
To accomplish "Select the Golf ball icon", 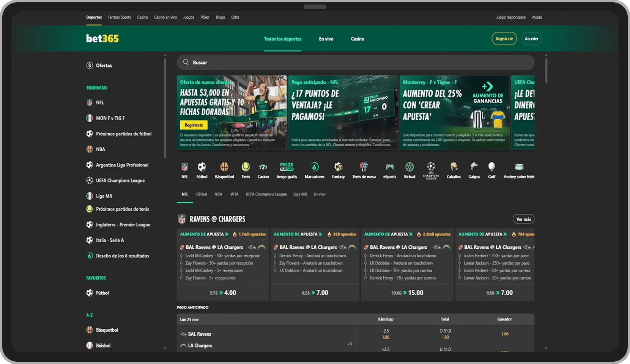I will [x=491, y=167].
